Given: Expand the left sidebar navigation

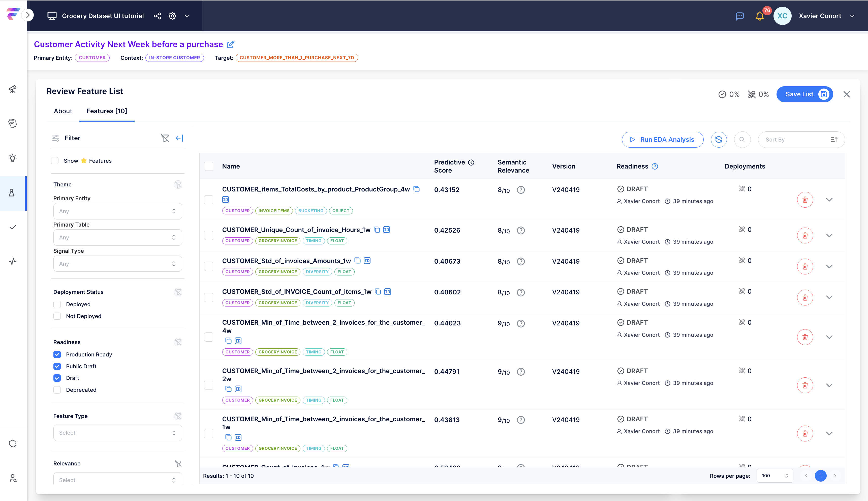Looking at the screenshot, I should (x=28, y=15).
